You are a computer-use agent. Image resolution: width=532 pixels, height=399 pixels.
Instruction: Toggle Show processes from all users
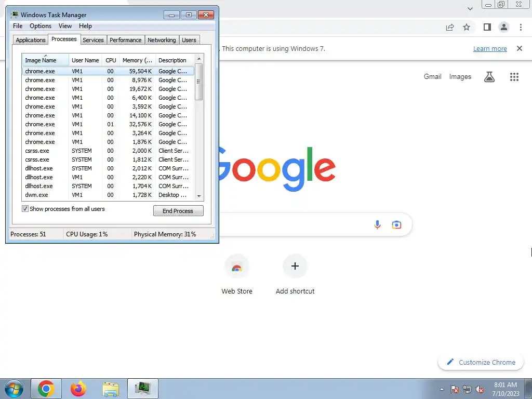25,209
